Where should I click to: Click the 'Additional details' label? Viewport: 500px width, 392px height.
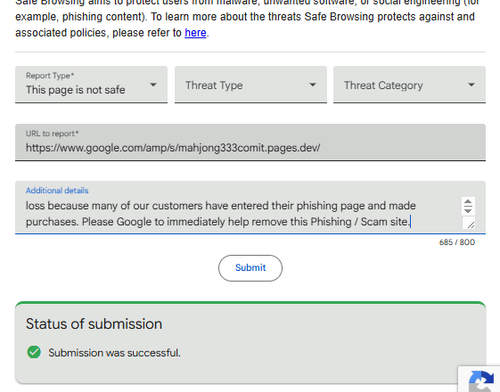click(x=57, y=190)
